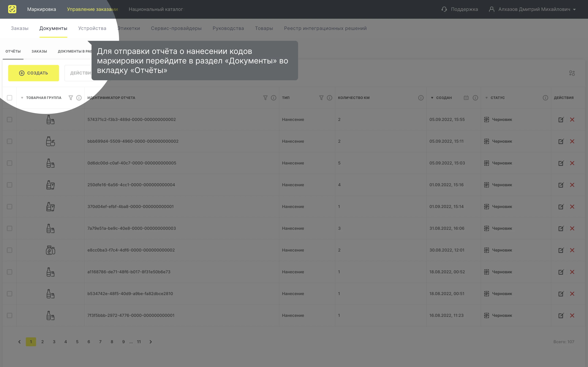Open calendar filter for Создан column
Viewport: 588px width, 367px height.
(x=466, y=98)
